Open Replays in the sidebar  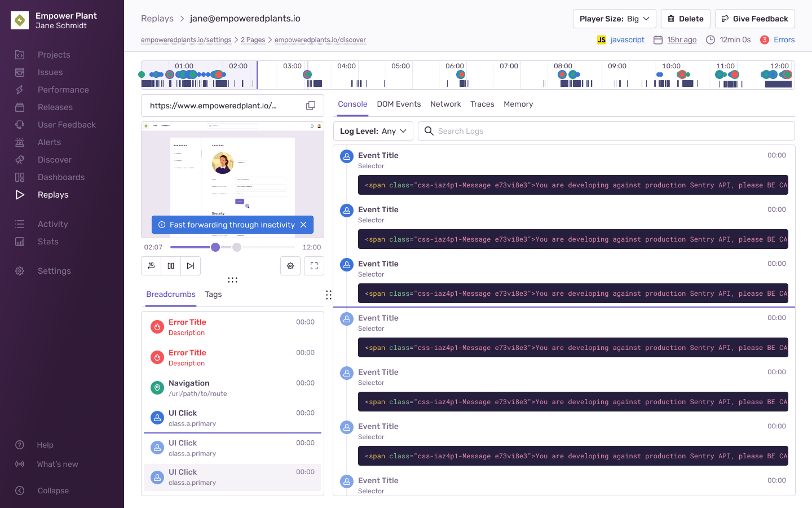(52, 195)
